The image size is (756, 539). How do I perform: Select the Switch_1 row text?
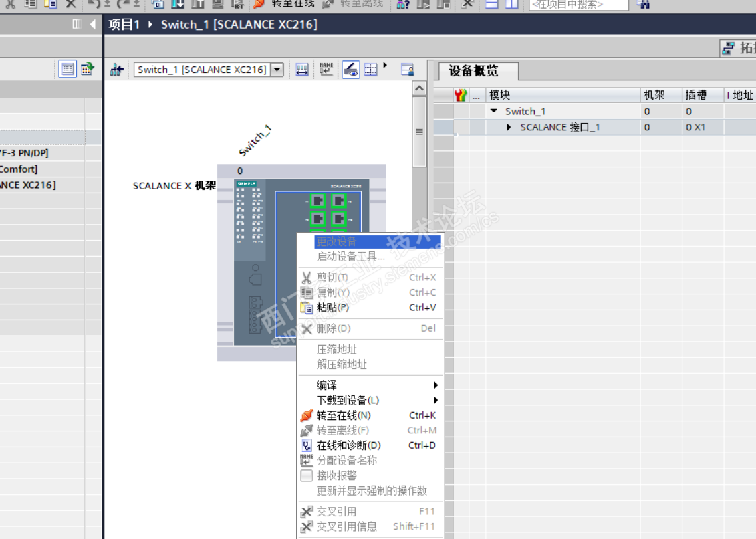pos(525,112)
